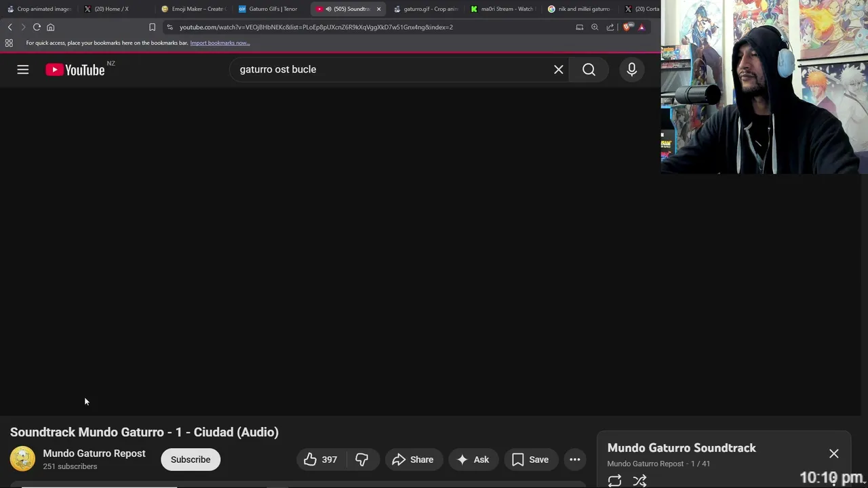Open the browser home page

click(50, 27)
